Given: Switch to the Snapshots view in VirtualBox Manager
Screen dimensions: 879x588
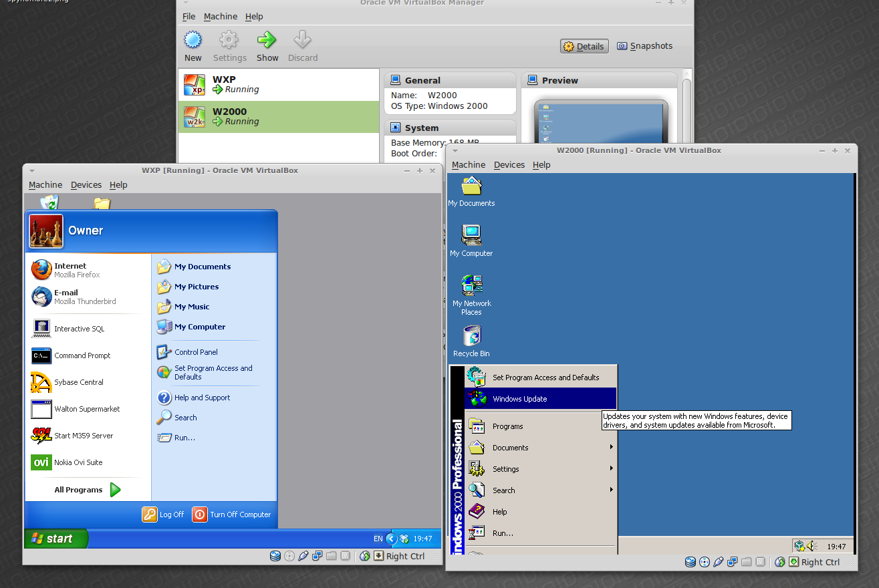Looking at the screenshot, I should pyautogui.click(x=644, y=46).
